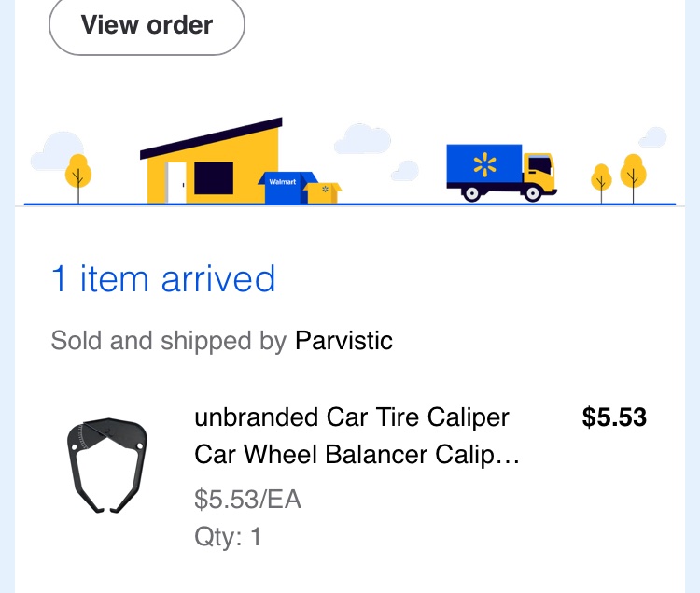
Task: Open the Parvistic seller link
Action: pos(343,341)
